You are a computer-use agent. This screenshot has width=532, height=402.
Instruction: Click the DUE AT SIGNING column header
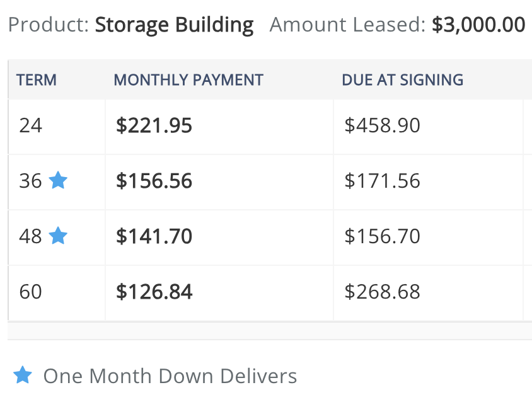click(x=402, y=80)
